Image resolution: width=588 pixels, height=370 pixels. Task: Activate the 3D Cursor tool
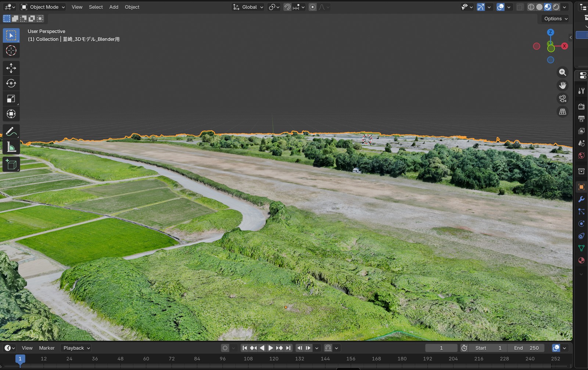pyautogui.click(x=11, y=51)
